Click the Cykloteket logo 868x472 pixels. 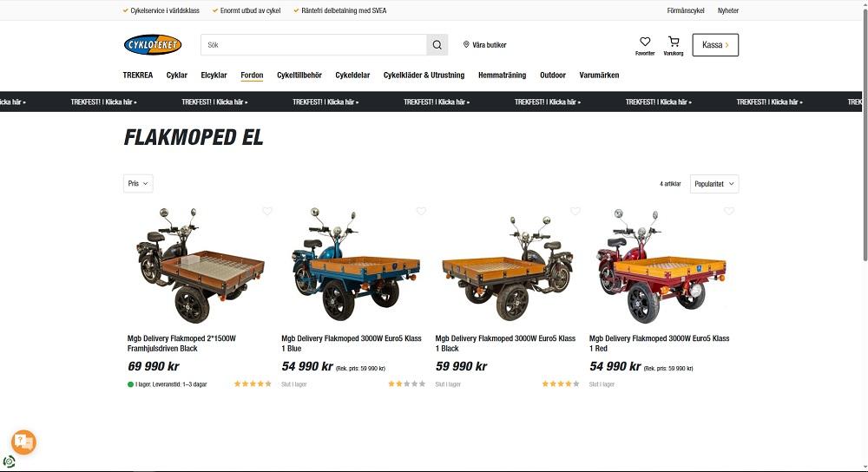click(153, 45)
